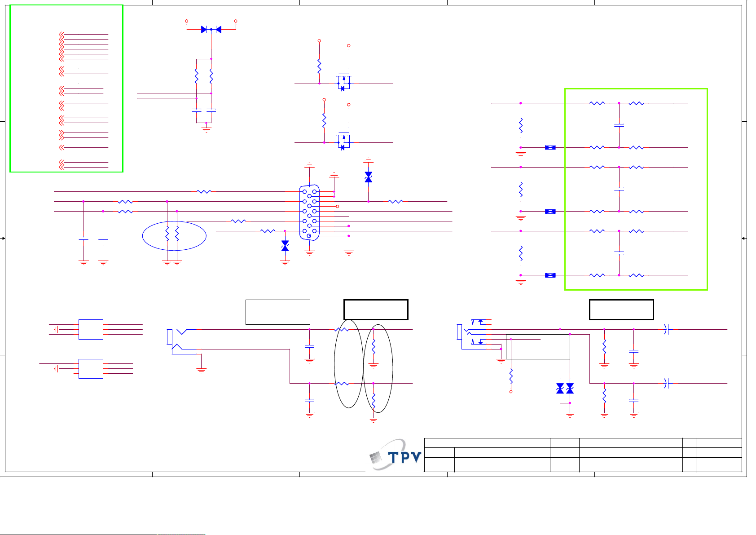
Task: Select the two-contact audio jack symbol
Action: coord(177,341)
